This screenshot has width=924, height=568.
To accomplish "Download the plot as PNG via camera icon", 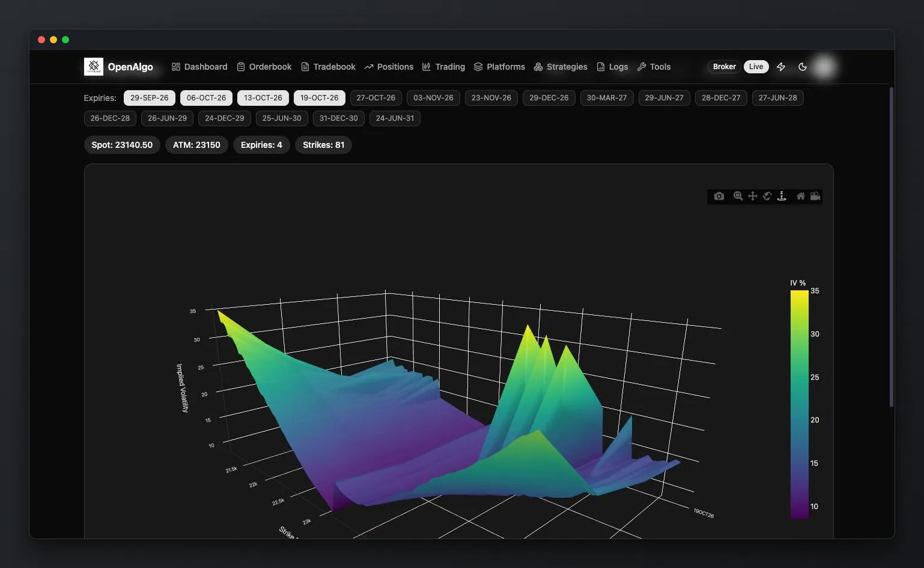I will pos(719,196).
